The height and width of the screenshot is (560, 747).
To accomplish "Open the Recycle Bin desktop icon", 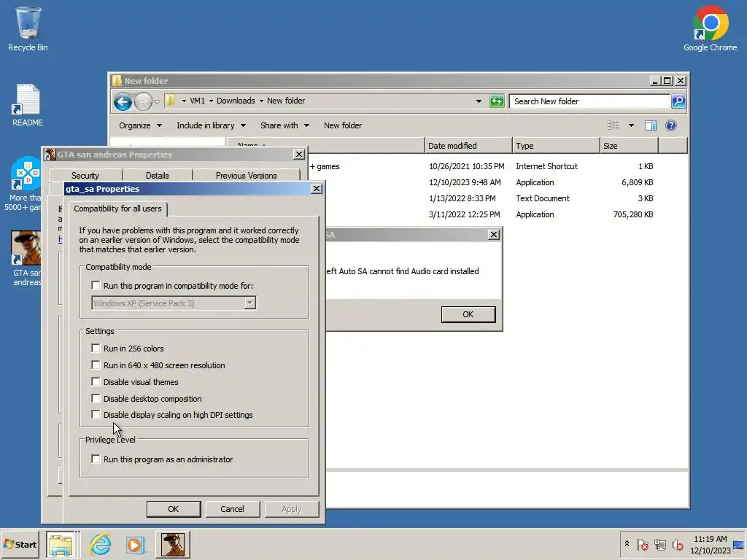I will pos(28,28).
